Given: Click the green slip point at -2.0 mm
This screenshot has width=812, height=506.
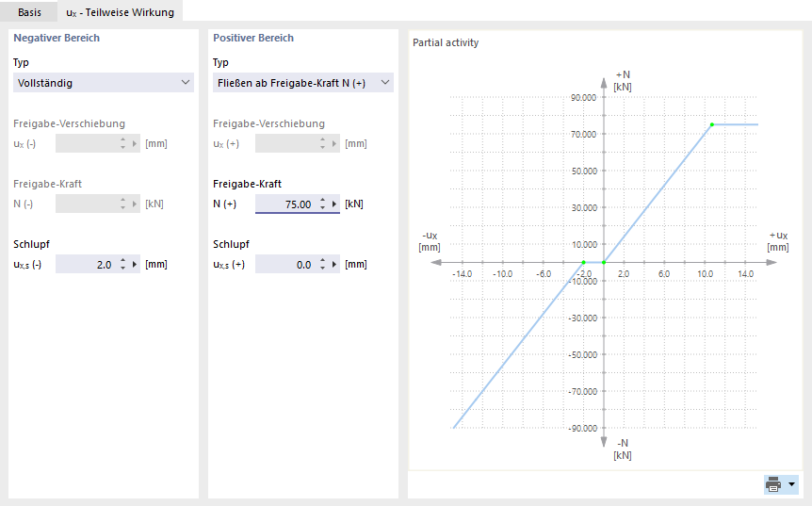Looking at the screenshot, I should [583, 262].
